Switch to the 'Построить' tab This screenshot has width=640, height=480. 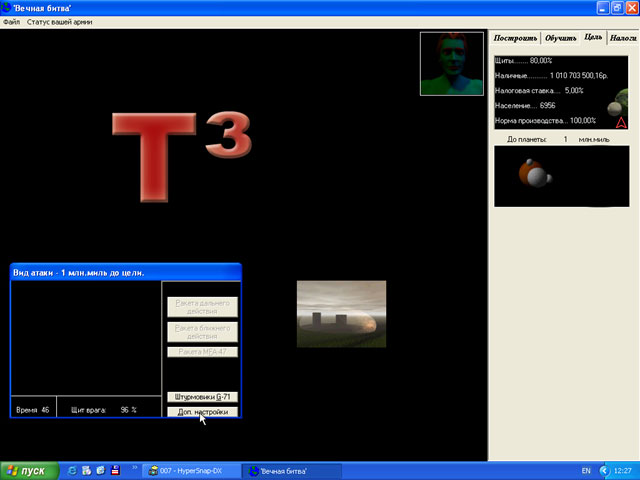pos(515,38)
